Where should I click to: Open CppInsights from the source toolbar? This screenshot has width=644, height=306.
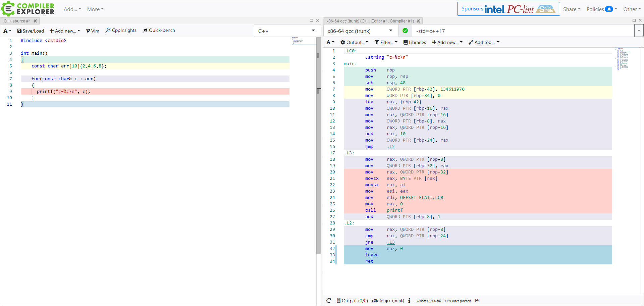click(121, 30)
